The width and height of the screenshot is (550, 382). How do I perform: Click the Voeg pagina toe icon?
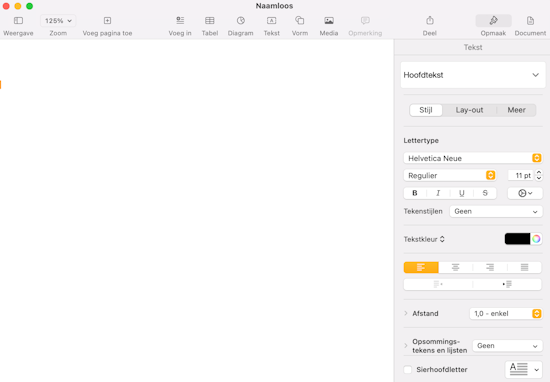(x=107, y=21)
